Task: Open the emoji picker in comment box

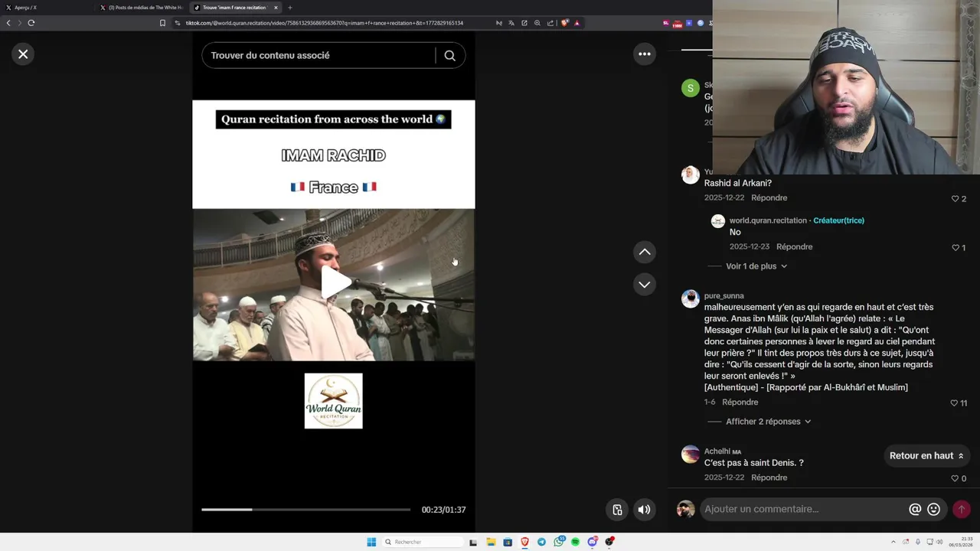Action: coord(934,509)
